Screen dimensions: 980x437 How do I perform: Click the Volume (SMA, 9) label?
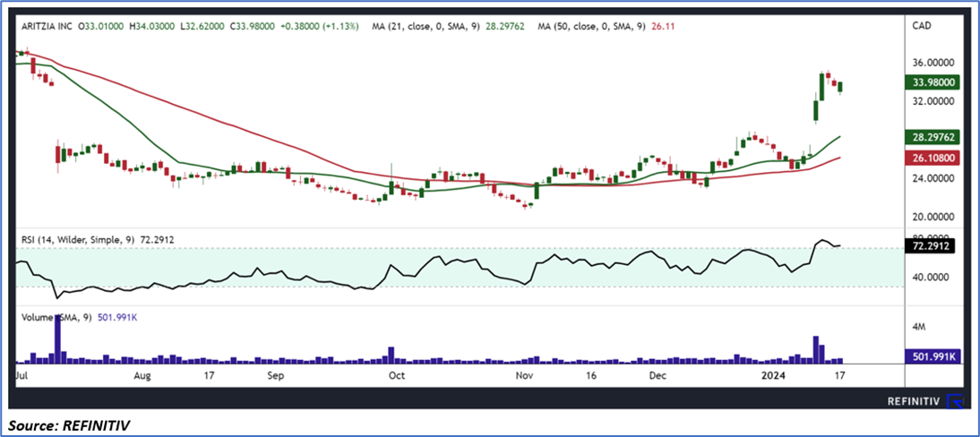click(56, 318)
